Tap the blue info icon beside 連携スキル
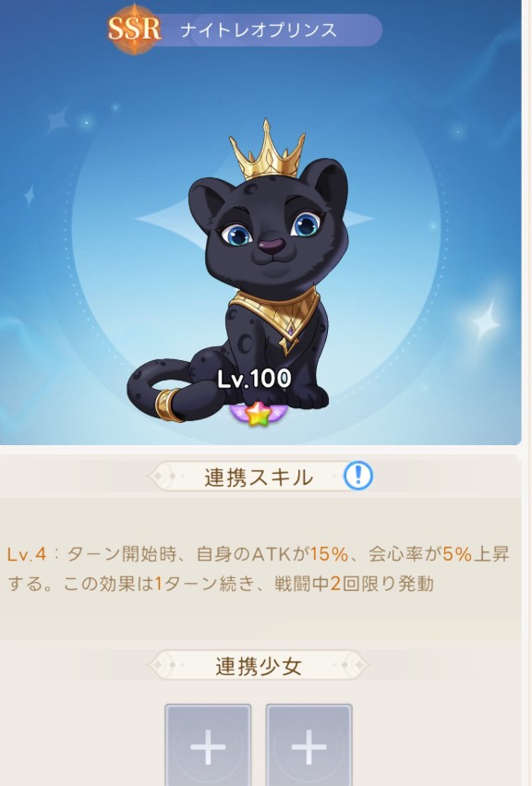Image resolution: width=532 pixels, height=786 pixels. click(358, 476)
